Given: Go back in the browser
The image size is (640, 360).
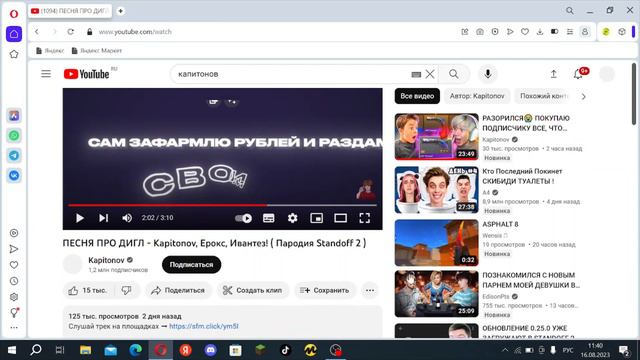Looking at the screenshot, I should [x=37, y=31].
